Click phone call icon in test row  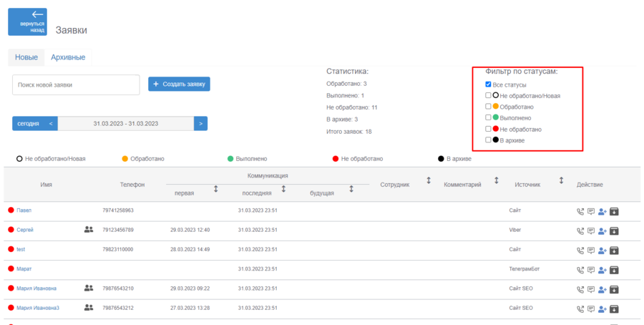580,251
